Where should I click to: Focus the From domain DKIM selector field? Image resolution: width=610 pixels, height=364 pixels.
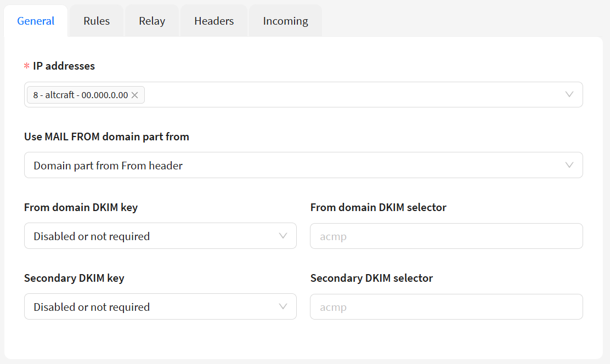click(446, 236)
